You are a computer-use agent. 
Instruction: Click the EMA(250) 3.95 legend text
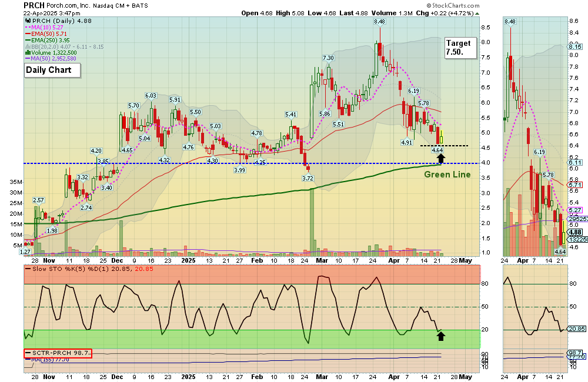(x=51, y=40)
